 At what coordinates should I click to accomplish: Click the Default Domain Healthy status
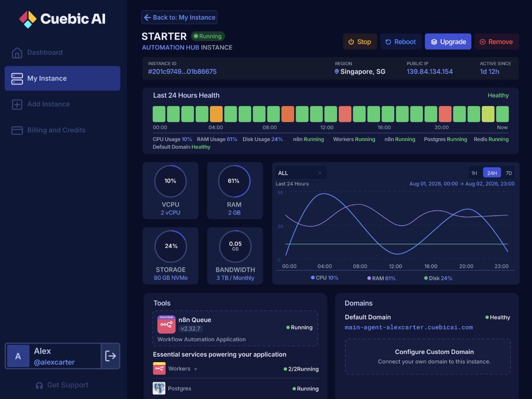coord(498,318)
